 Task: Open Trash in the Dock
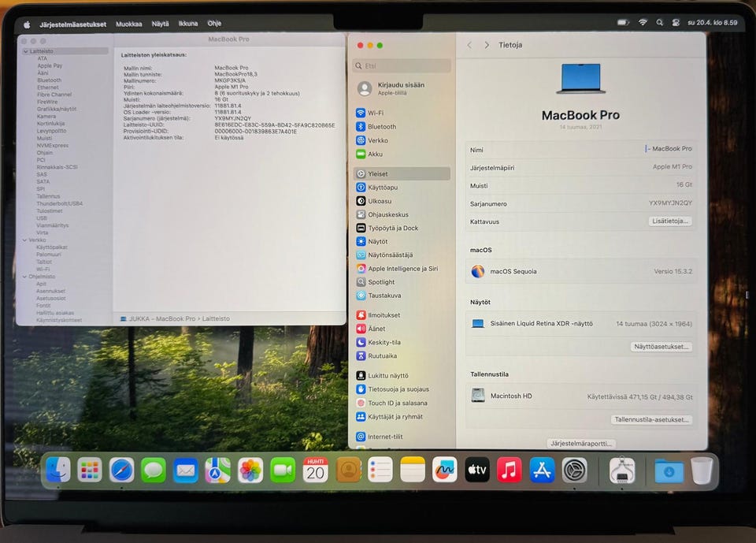click(702, 470)
